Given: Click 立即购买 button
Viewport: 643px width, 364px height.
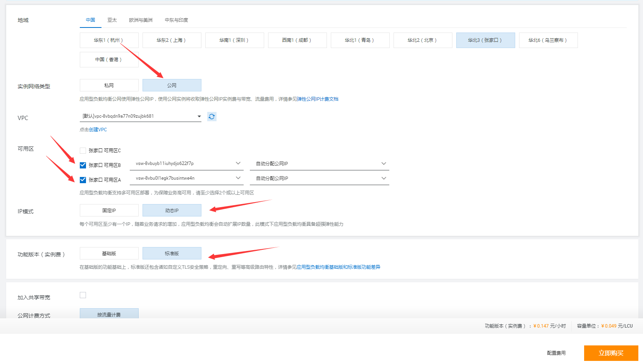Looking at the screenshot, I should (x=611, y=353).
